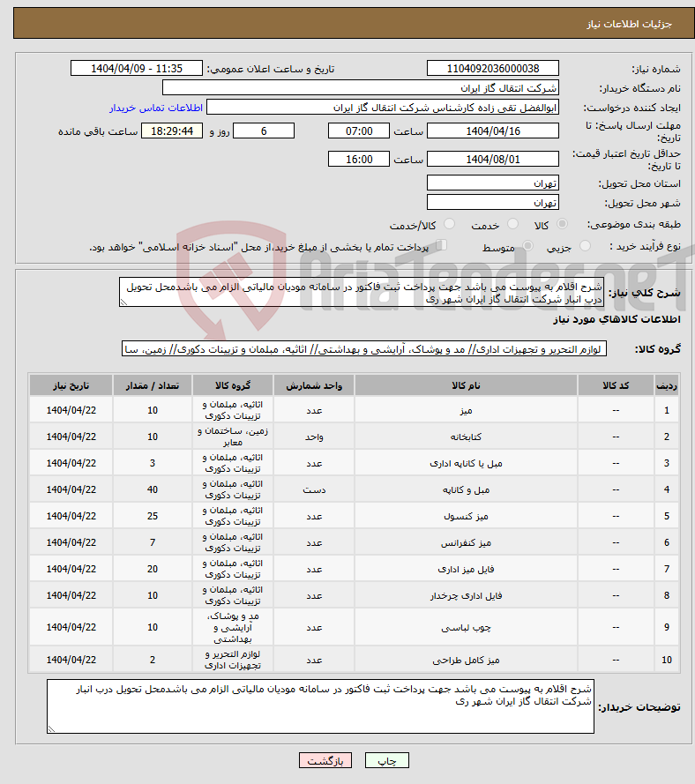The image size is (695, 784).
Task: Click the resize handle of the شرح کلی نیاز textarea
Action: [123, 302]
